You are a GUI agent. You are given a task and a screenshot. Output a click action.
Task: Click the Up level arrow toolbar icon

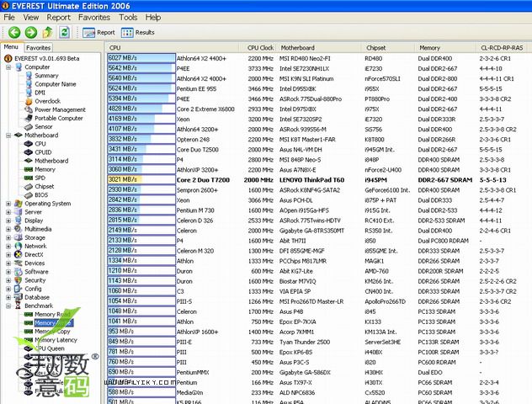pyautogui.click(x=47, y=32)
